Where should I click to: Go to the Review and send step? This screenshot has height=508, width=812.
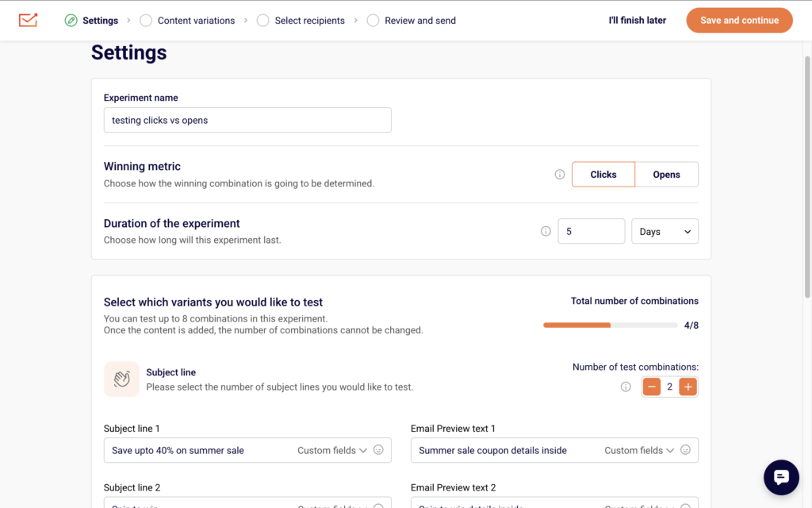pos(420,21)
